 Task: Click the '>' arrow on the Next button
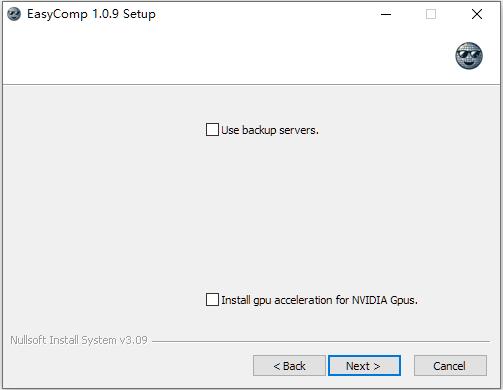[376, 366]
